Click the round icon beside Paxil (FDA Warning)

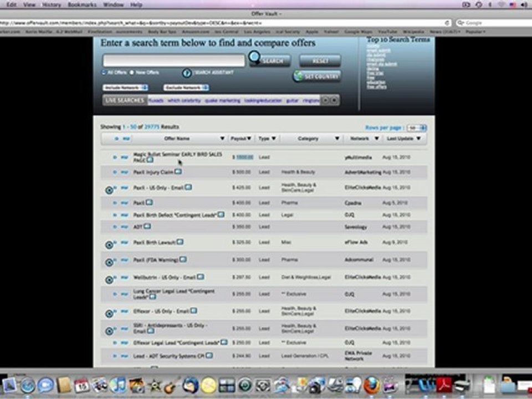tap(109, 262)
